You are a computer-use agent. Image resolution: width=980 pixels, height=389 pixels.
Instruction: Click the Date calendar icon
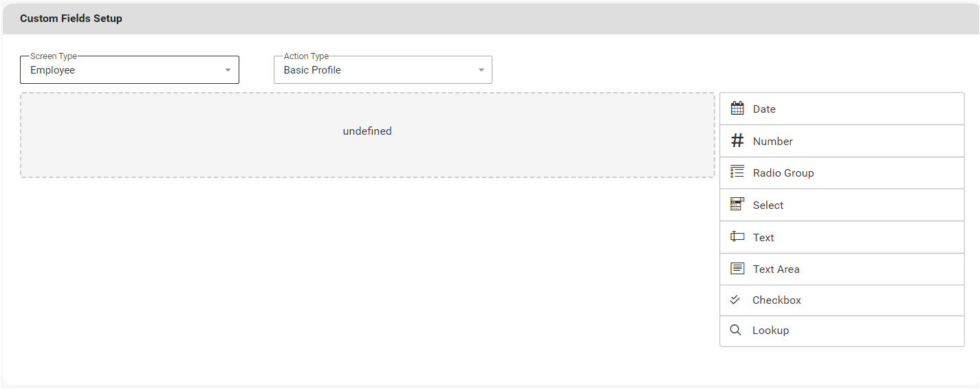[737, 109]
